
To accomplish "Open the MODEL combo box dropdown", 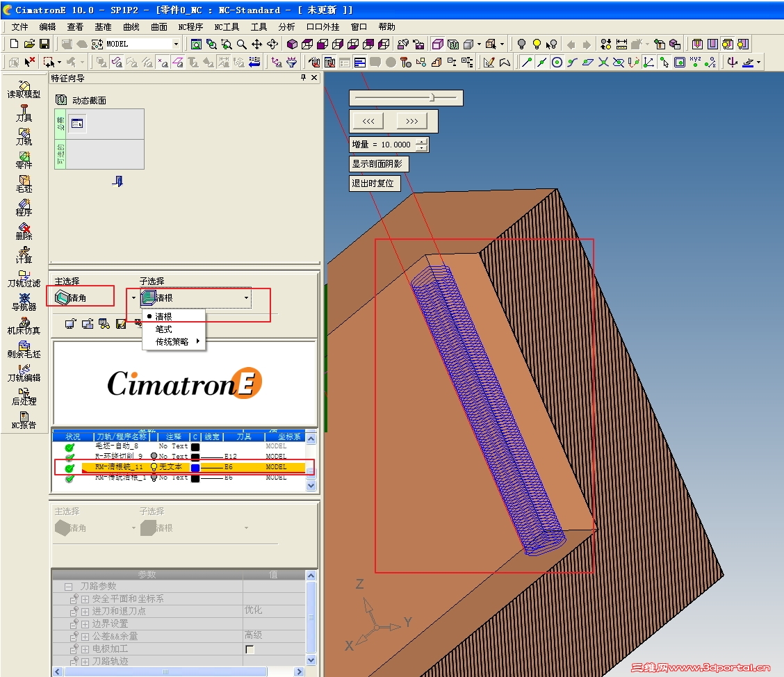I will 176,44.
